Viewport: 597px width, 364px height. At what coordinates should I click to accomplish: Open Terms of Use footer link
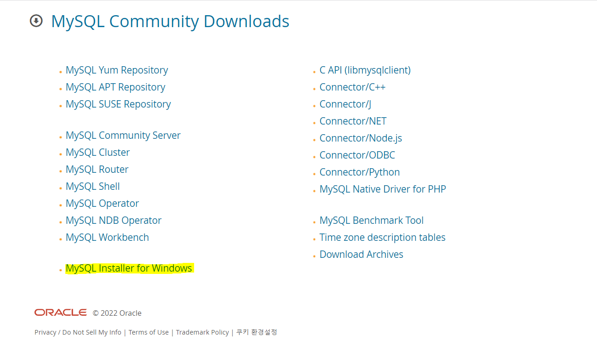tap(149, 332)
